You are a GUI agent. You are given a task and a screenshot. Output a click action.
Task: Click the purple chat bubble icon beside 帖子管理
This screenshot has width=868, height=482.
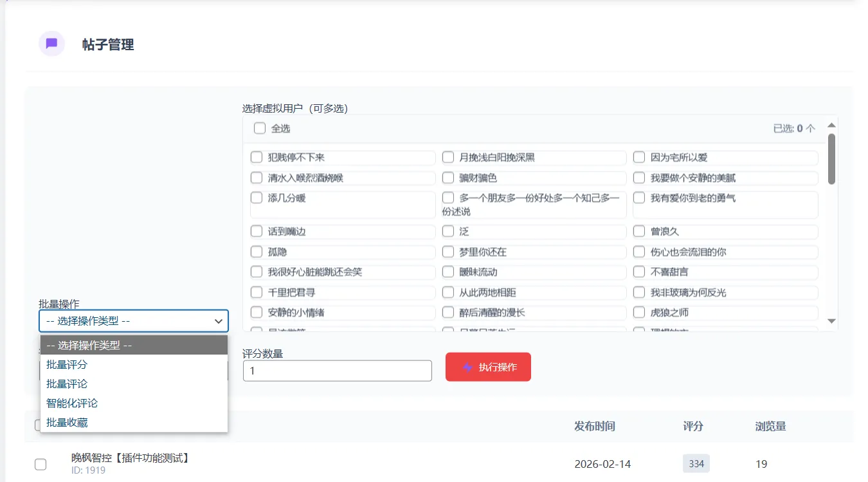pyautogui.click(x=51, y=43)
